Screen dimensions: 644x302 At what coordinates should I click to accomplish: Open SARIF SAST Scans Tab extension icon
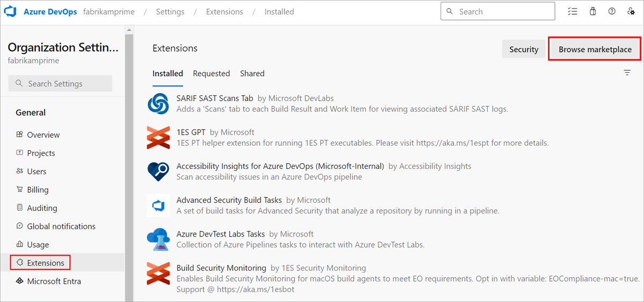pyautogui.click(x=158, y=104)
